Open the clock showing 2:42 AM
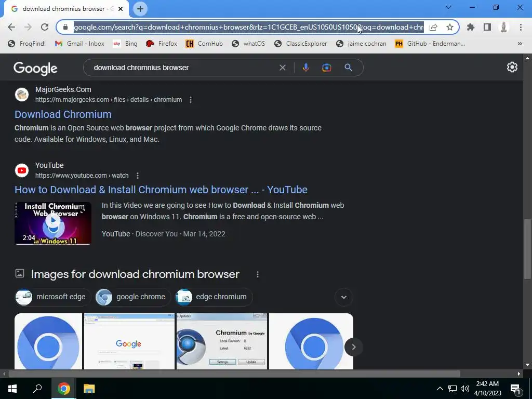 coord(487,389)
